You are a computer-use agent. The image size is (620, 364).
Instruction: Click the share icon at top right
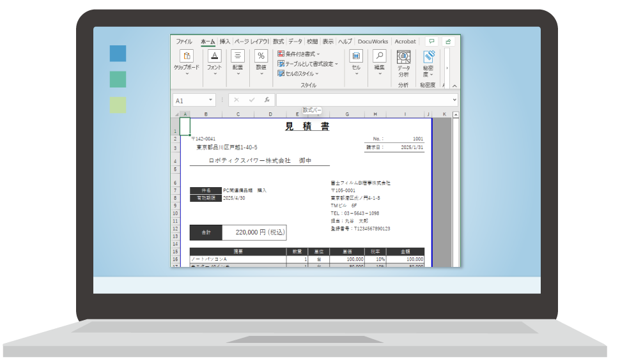tap(449, 42)
